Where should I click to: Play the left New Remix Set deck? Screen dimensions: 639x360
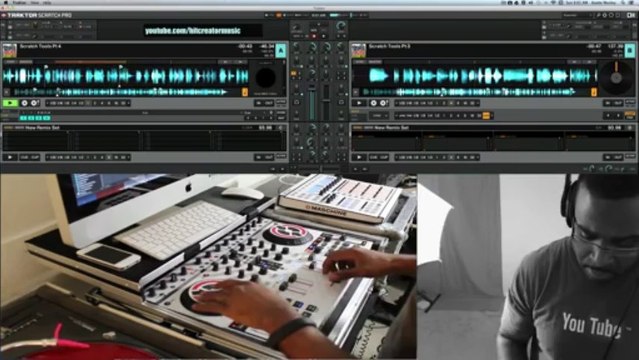[x=10, y=157]
